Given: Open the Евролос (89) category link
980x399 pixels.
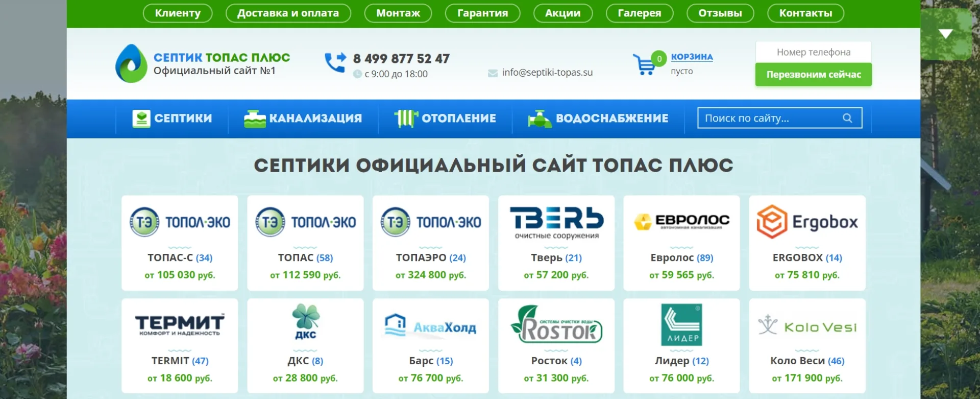Looking at the screenshot, I should tap(681, 258).
